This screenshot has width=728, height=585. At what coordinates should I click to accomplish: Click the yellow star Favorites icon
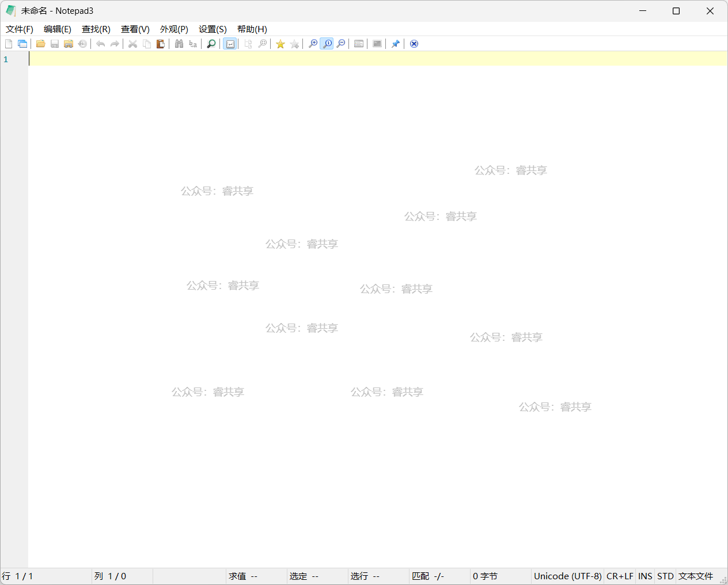tap(280, 44)
